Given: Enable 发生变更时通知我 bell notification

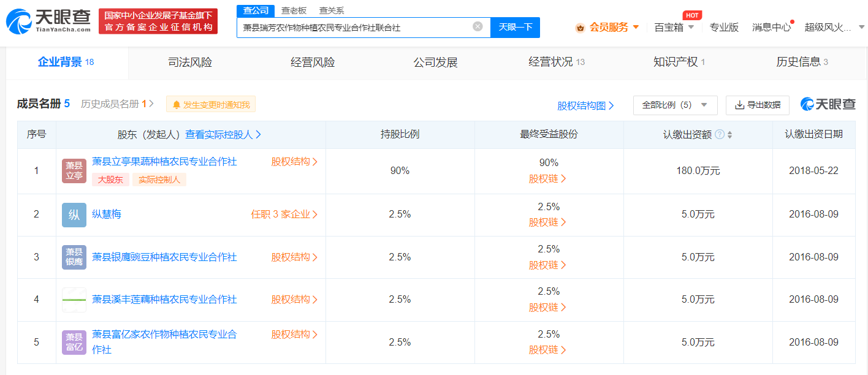Looking at the screenshot, I should pyautogui.click(x=211, y=105).
